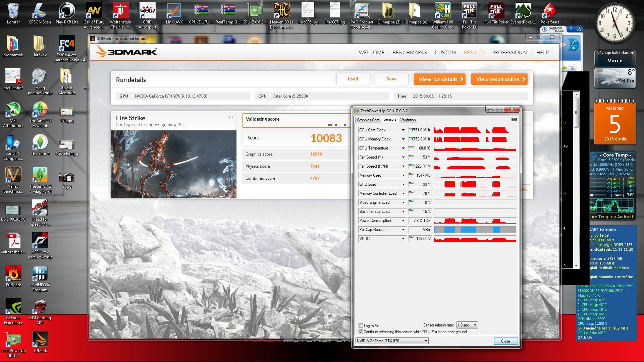The image size is (644, 362).
Task: Open the Memory Used sensor dropdown
Action: point(403,175)
